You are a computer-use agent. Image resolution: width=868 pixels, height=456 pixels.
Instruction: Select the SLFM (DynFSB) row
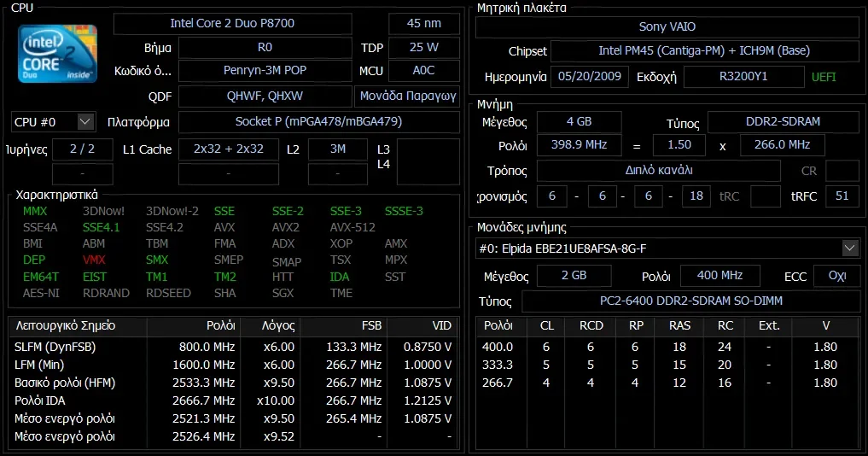click(234, 347)
